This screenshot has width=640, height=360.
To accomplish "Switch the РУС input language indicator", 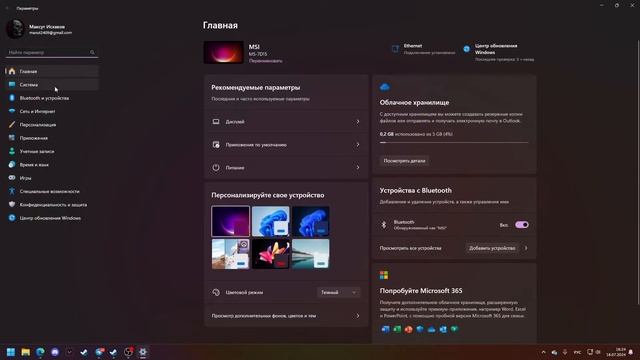I will tap(577, 352).
